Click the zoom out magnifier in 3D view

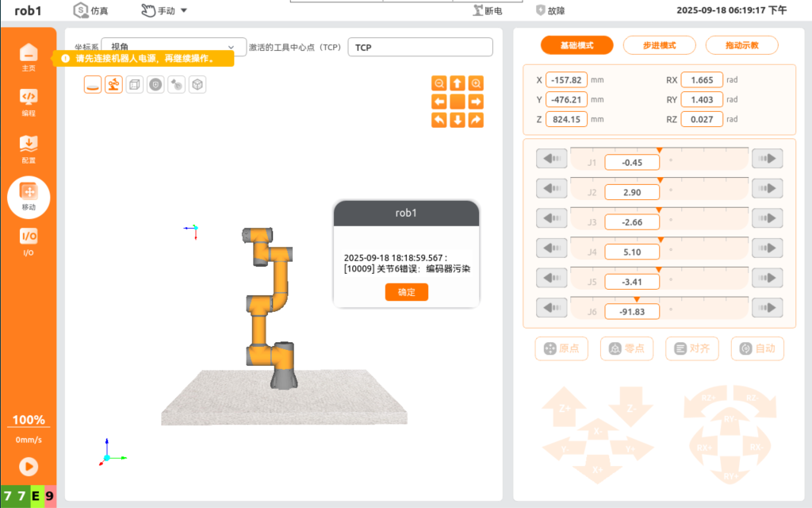[x=439, y=83]
